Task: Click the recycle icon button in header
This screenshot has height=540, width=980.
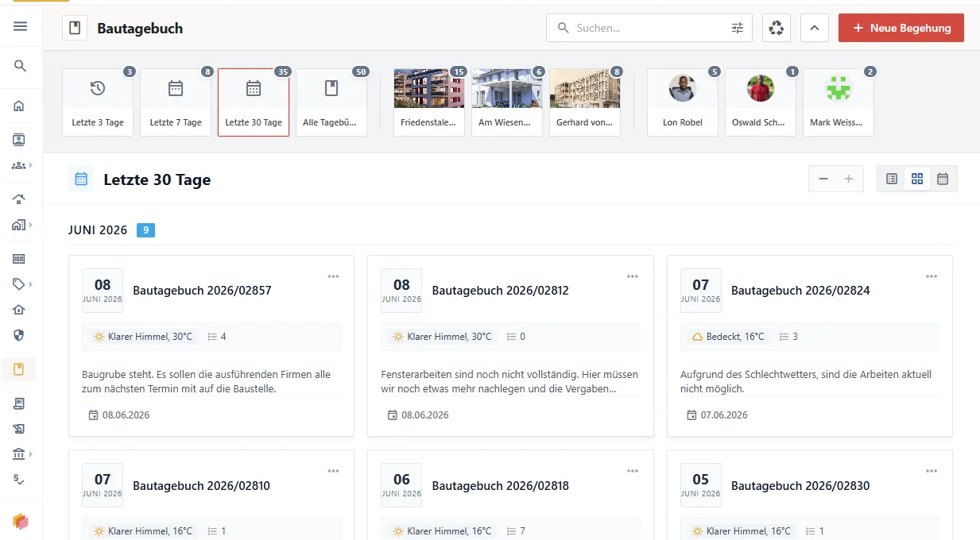Action: (777, 28)
